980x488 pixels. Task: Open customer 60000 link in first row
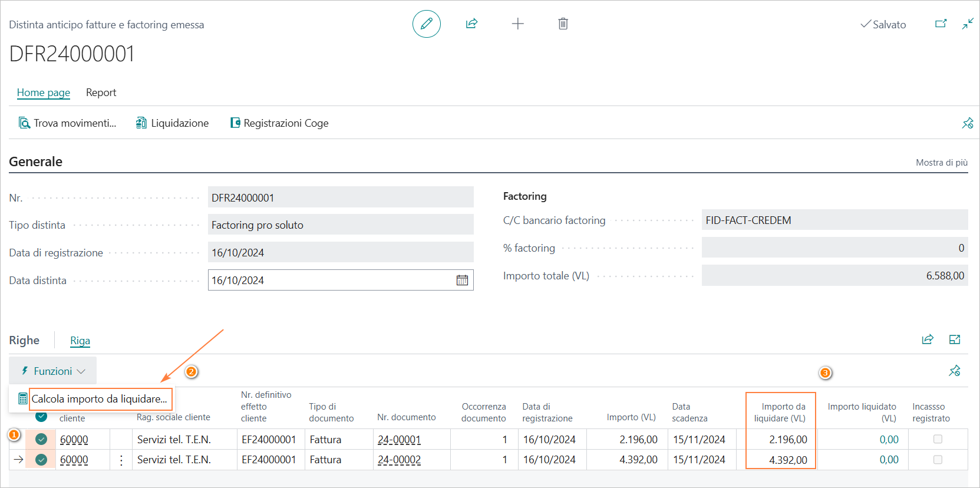[x=74, y=440]
